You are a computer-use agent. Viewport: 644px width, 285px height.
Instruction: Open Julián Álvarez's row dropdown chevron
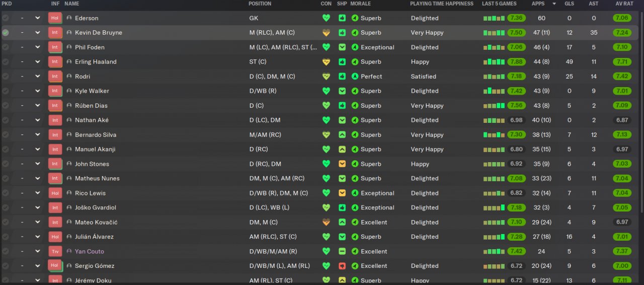[x=37, y=237]
